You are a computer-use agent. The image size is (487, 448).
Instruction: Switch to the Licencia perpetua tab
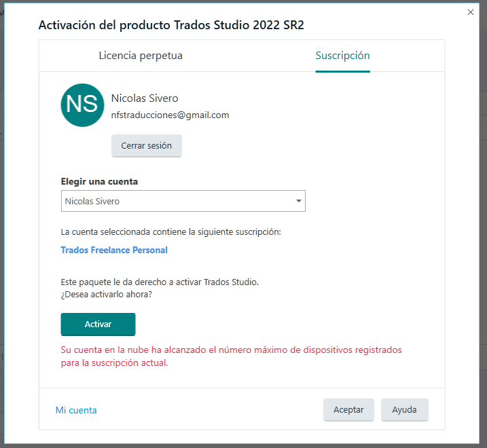coord(141,56)
